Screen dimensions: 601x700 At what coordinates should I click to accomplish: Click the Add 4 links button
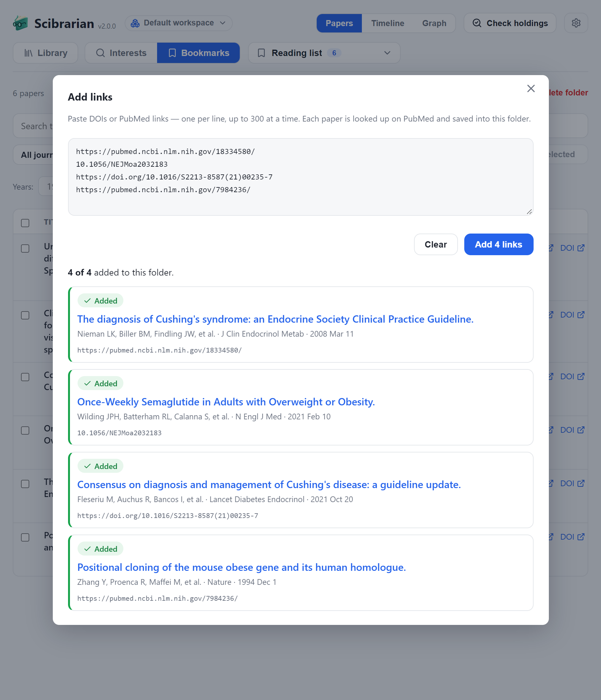pyautogui.click(x=498, y=244)
